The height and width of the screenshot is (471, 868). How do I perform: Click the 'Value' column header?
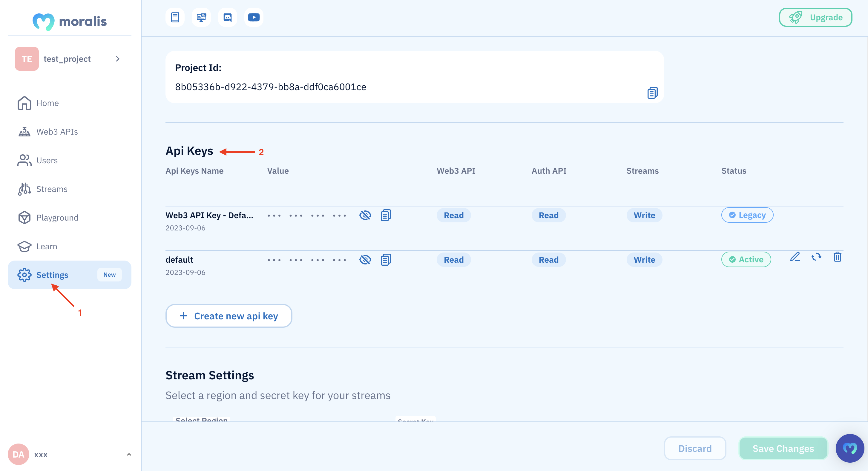(278, 171)
